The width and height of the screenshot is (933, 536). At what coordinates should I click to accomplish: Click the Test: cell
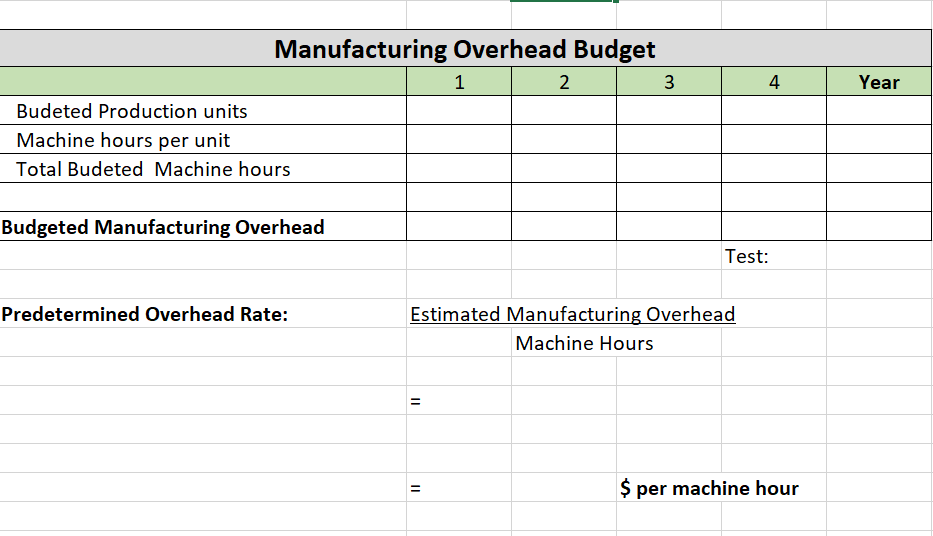coord(774,256)
